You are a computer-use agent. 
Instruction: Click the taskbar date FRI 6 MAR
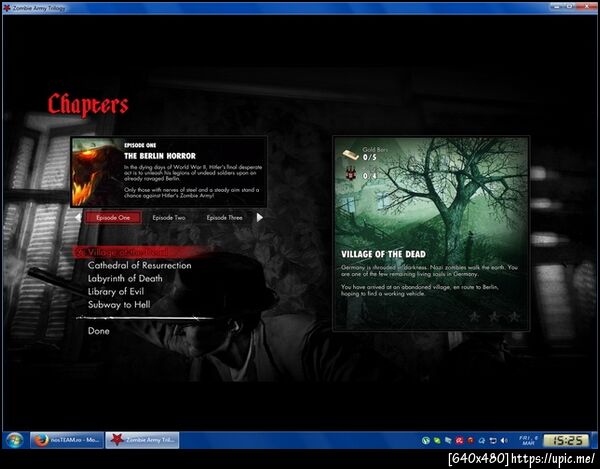pos(528,440)
